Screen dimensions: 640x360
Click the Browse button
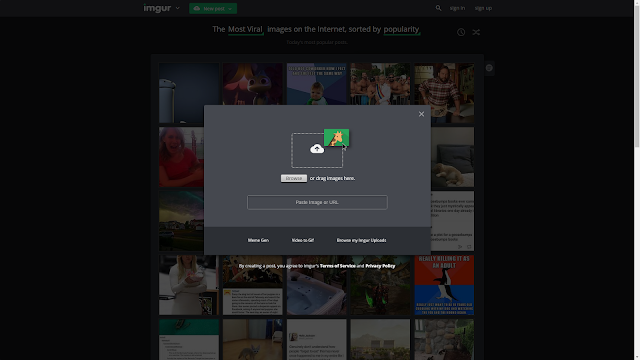[x=293, y=178]
